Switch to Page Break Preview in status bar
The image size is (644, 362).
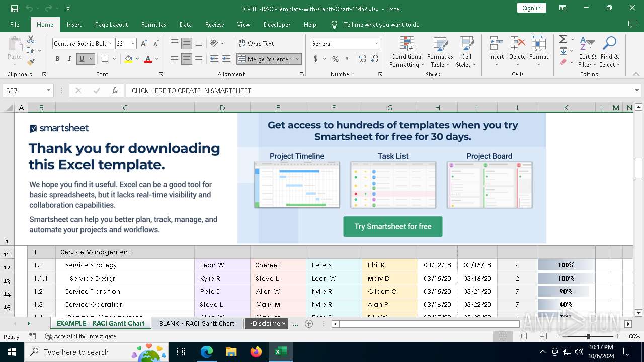(x=543, y=336)
